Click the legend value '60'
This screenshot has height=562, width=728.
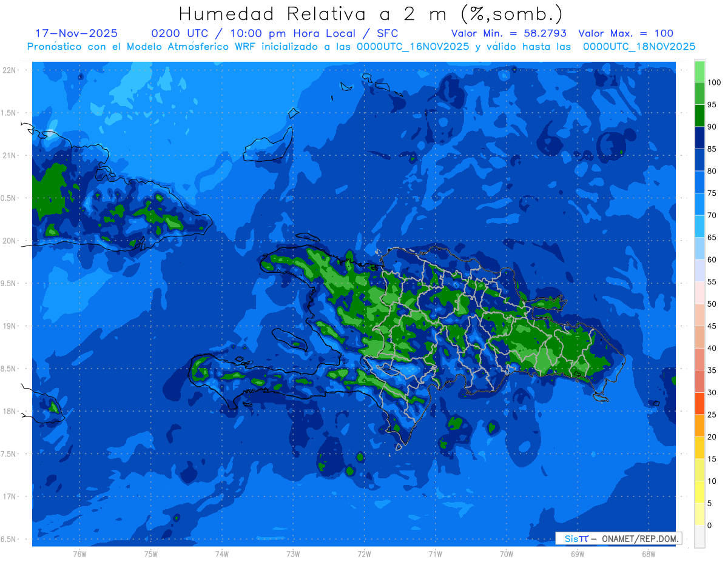(712, 259)
